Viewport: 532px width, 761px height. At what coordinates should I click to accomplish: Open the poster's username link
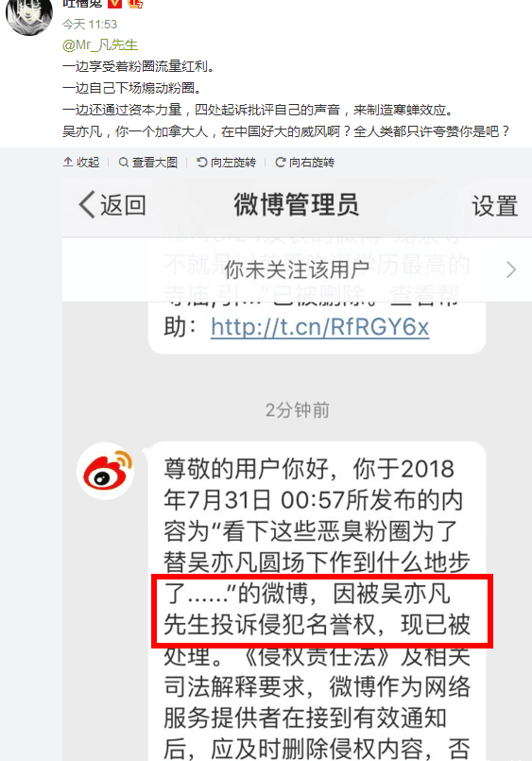coord(82,4)
